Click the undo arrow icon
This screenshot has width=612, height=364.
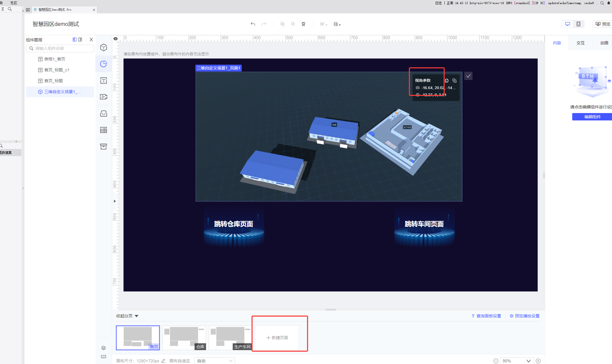pyautogui.click(x=253, y=24)
